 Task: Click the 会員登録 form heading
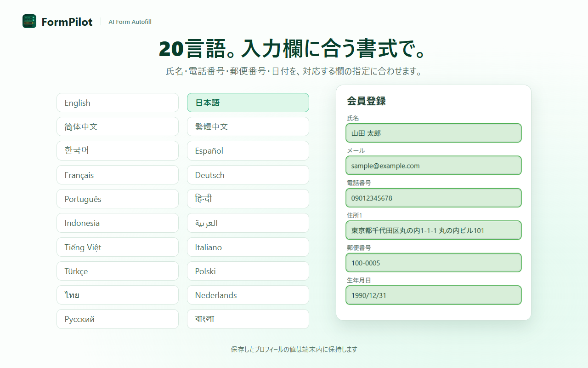(x=366, y=101)
